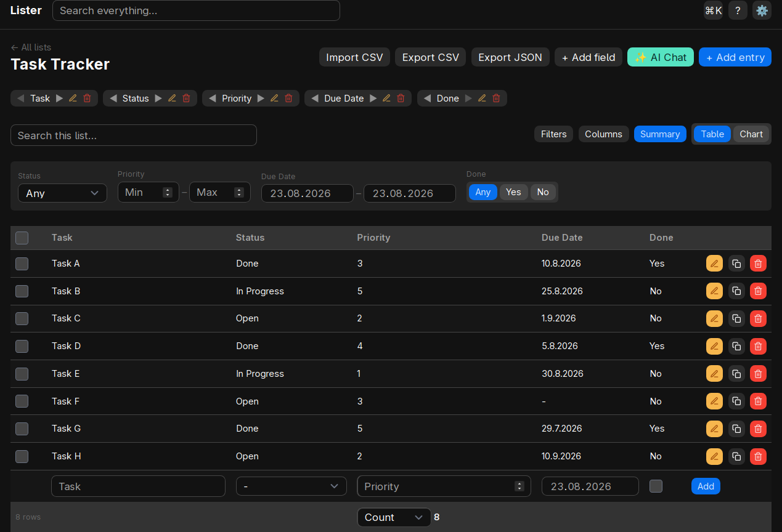
Task: Adjust the new entry Priority stepper
Action: [x=519, y=486]
